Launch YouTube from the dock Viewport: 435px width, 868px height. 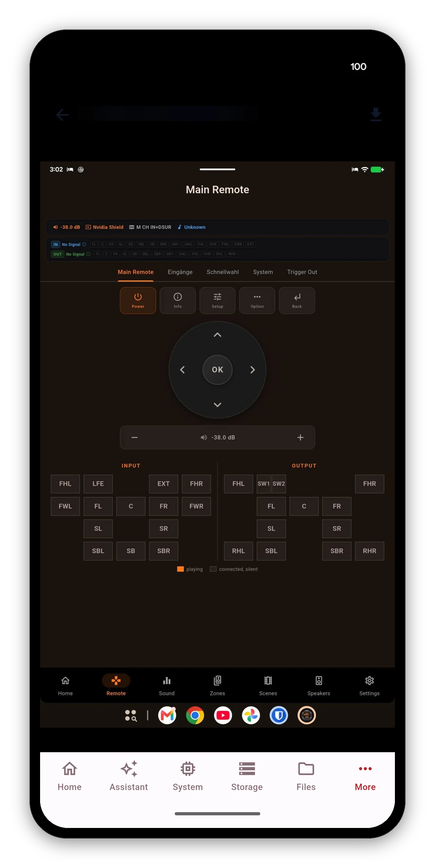(223, 715)
